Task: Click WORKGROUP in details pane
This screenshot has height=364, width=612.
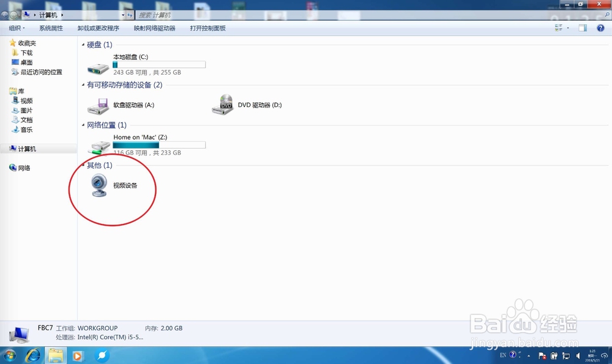Action: tap(97, 328)
